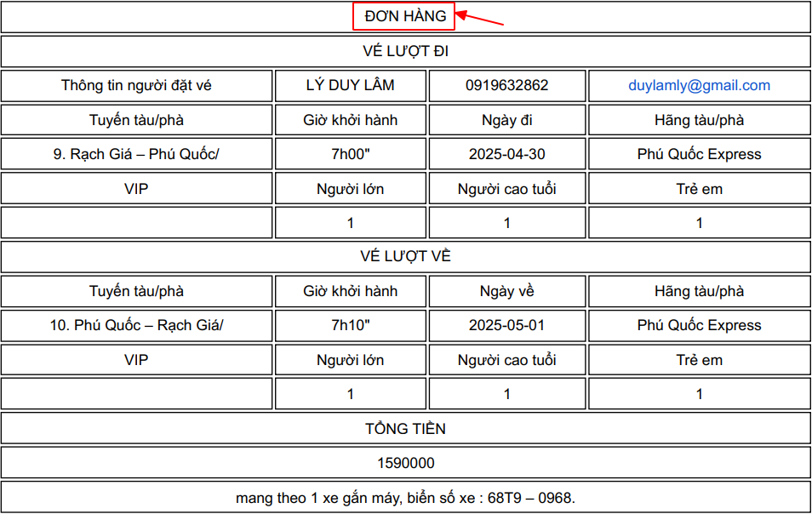Click the departure time 7h10"
This screenshot has width=812, height=514.
pyautogui.click(x=350, y=325)
